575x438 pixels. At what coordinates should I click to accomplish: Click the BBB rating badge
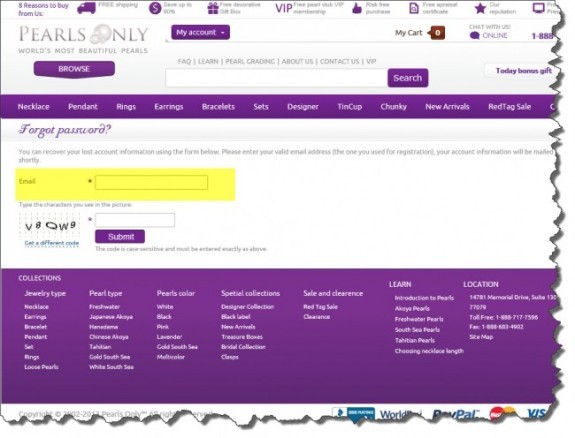click(x=354, y=414)
